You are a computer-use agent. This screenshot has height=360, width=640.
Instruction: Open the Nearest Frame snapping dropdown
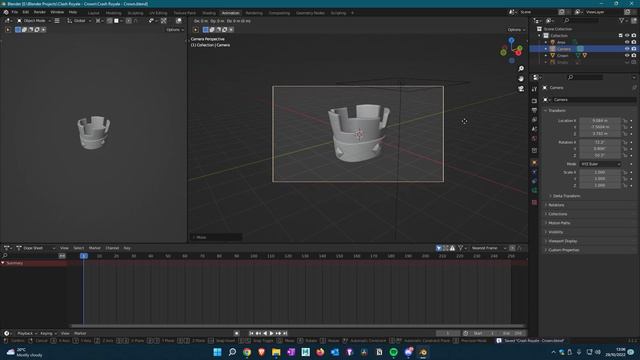[x=488, y=248]
